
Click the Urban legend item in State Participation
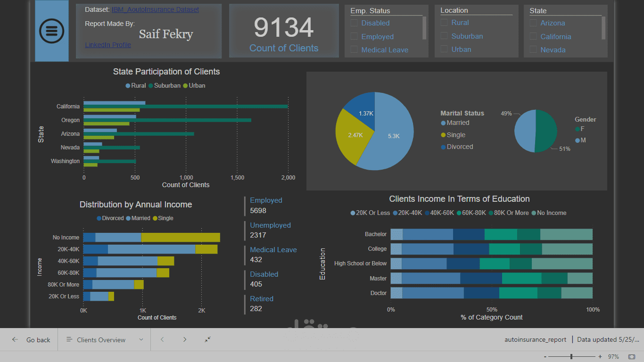coord(194,86)
